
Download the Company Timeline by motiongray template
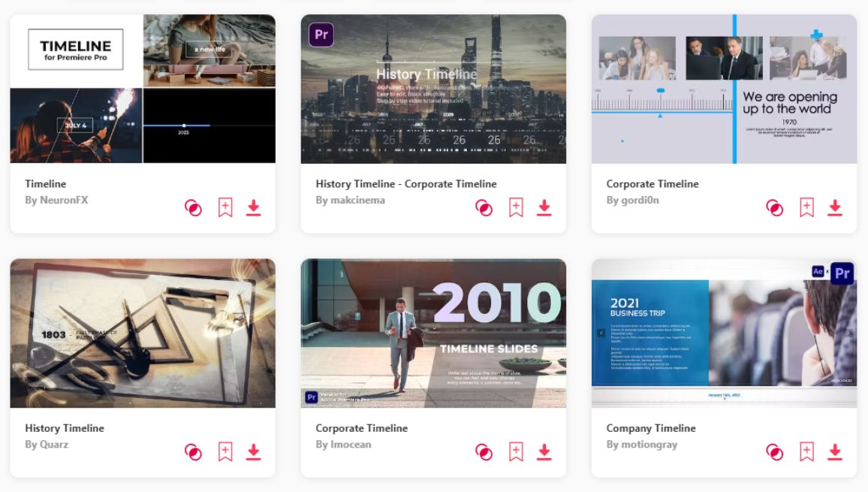(x=834, y=451)
